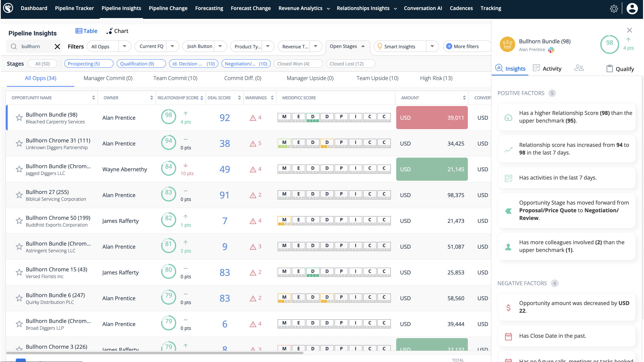Viewport: 644px width, 362px height.
Task: Toggle the Prospecting (5) stage filter
Action: pos(89,64)
